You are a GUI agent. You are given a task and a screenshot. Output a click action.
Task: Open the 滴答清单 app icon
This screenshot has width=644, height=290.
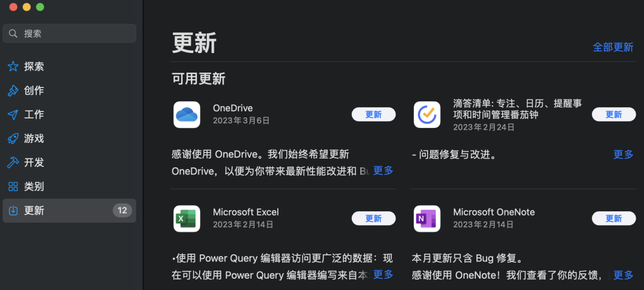click(x=427, y=114)
